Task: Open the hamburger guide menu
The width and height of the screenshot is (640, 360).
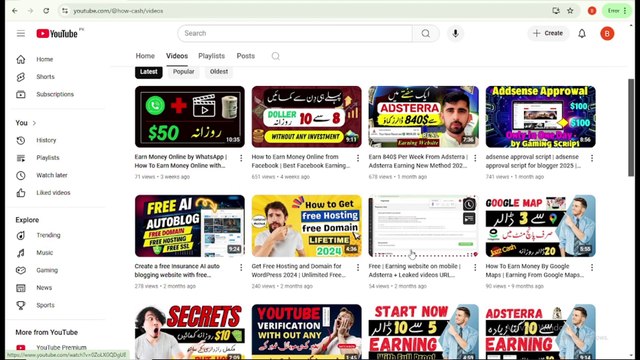Action: pos(21,33)
